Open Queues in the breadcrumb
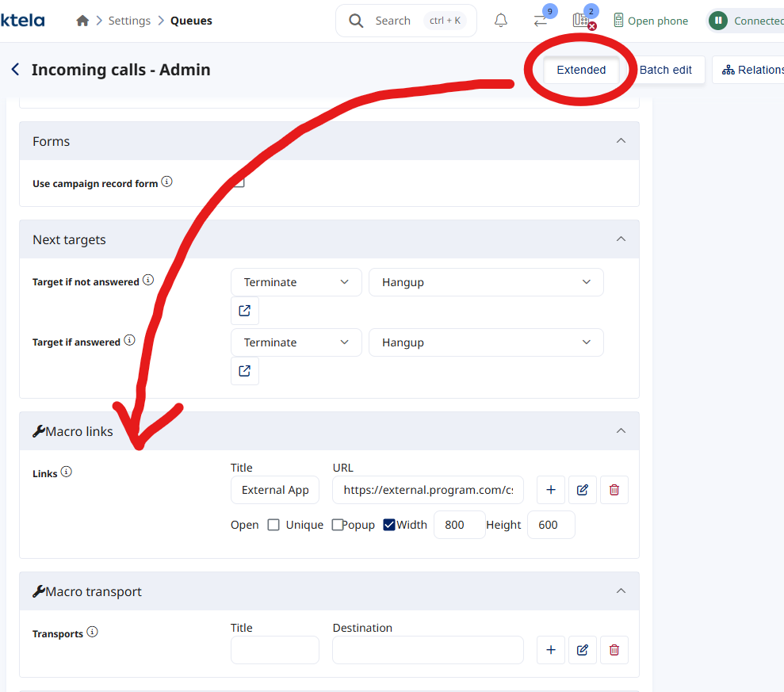784x692 pixels. point(191,21)
